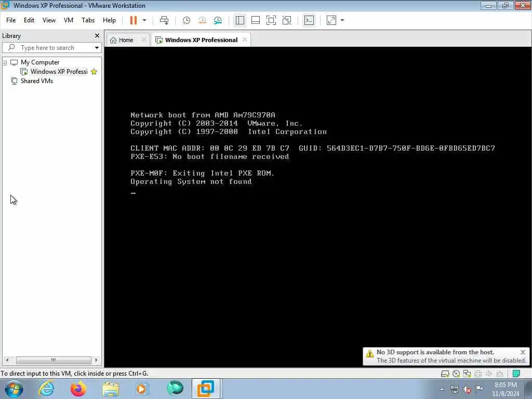Viewport: 532px width, 399px height.
Task: Click the orange Suspend VM pause button
Action: pyautogui.click(x=134, y=20)
